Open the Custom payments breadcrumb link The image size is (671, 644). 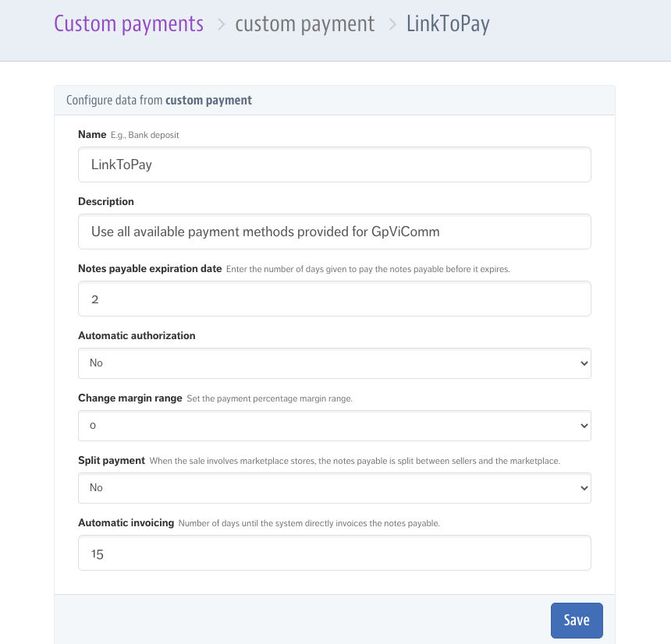129,24
